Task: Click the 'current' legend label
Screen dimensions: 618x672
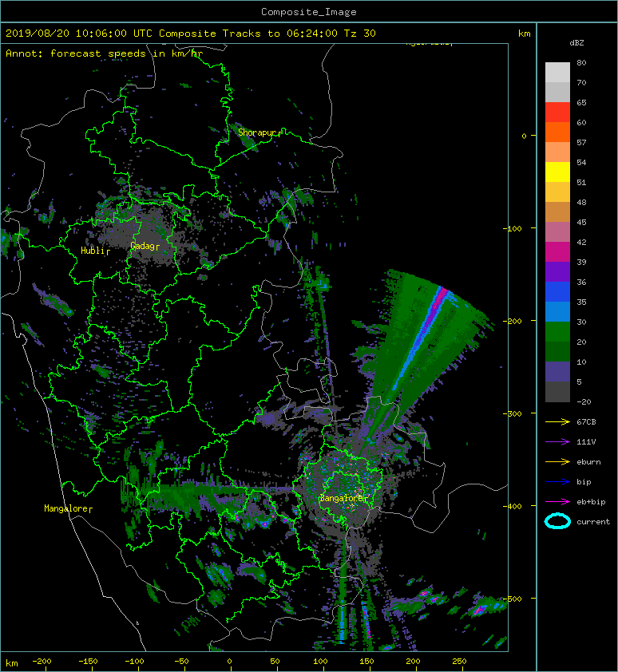Action: click(593, 522)
